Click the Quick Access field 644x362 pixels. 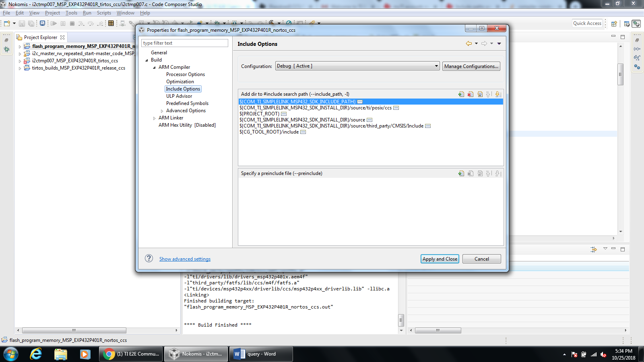pos(587,23)
